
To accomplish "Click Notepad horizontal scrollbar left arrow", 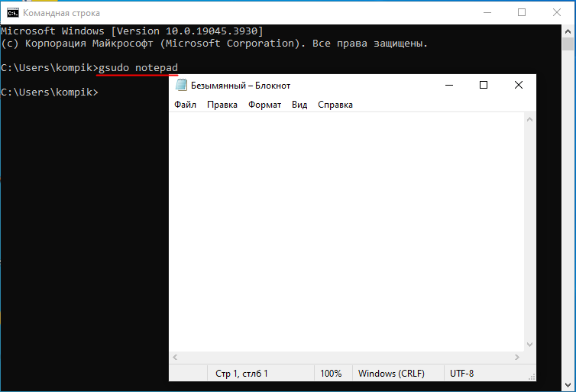I will (x=175, y=357).
